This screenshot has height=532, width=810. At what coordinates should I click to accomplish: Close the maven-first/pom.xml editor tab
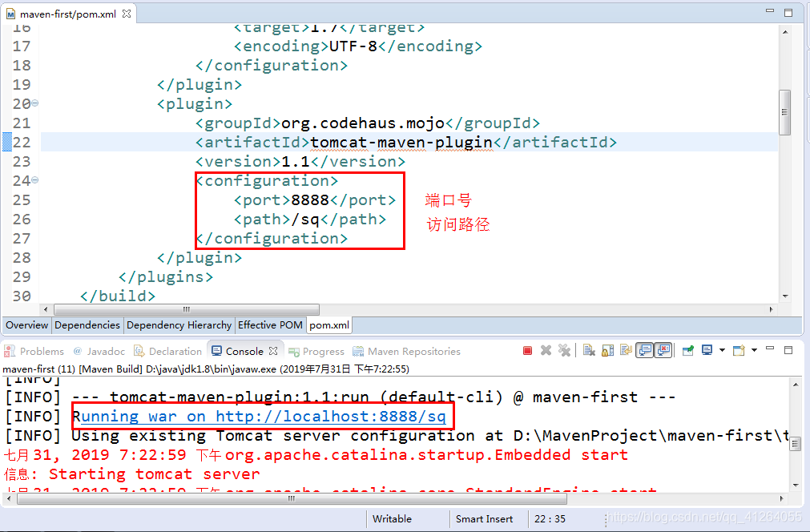pyautogui.click(x=127, y=14)
